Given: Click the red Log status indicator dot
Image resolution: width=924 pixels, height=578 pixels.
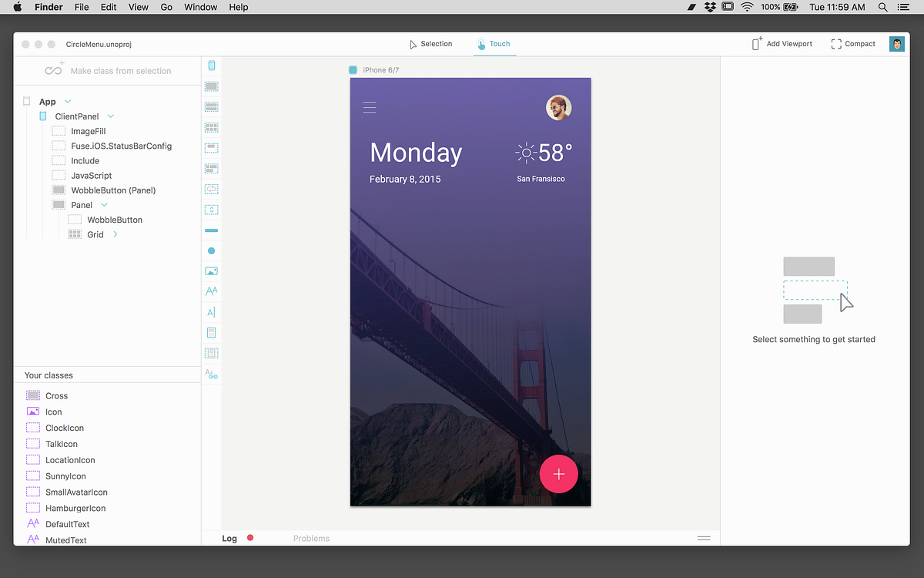Looking at the screenshot, I should [x=249, y=538].
